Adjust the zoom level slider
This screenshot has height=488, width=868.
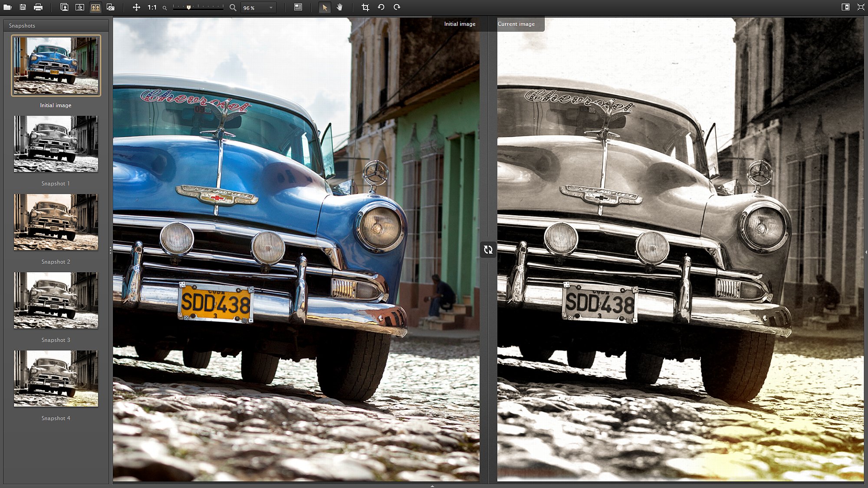click(198, 7)
